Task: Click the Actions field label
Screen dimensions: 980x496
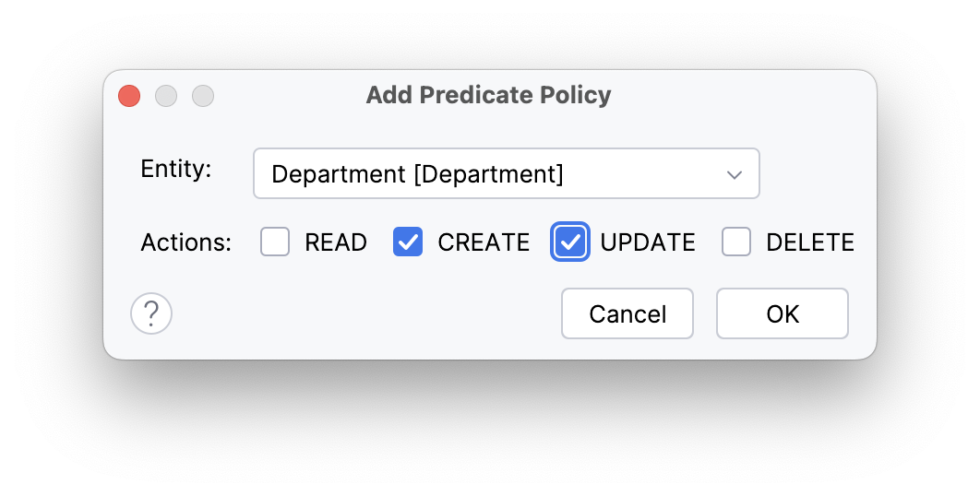Action: pos(185,242)
